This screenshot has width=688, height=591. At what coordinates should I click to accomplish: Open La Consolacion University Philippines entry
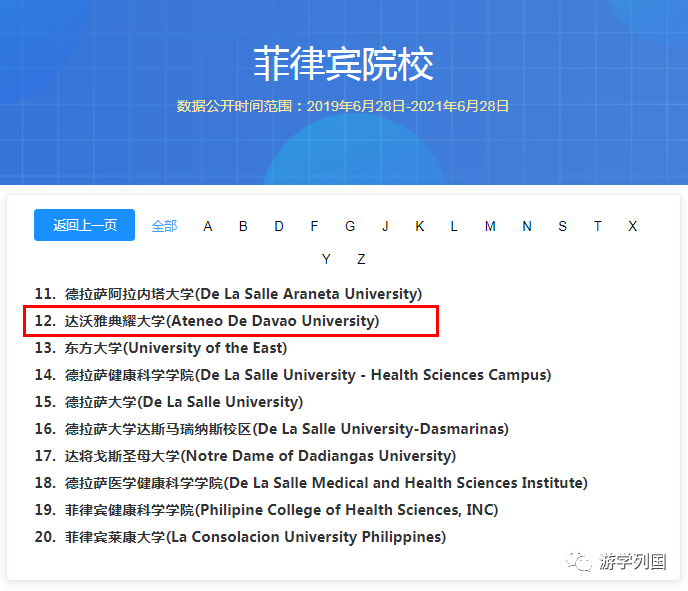tap(240, 537)
